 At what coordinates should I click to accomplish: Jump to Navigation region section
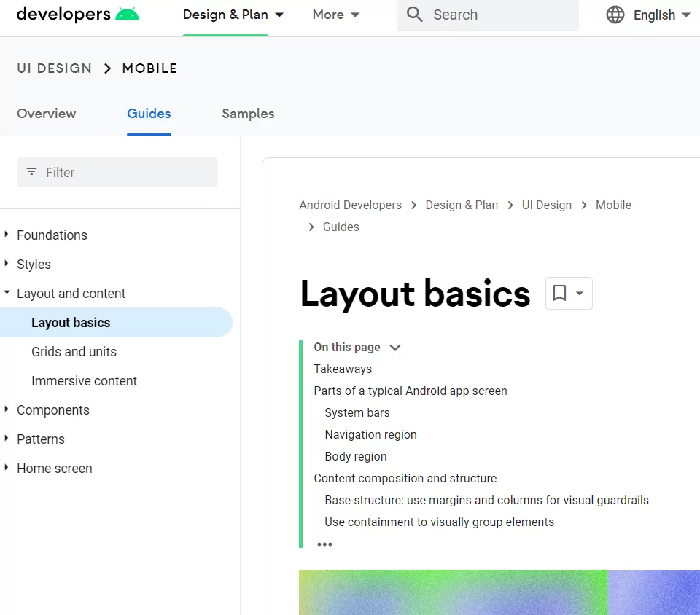click(x=371, y=435)
